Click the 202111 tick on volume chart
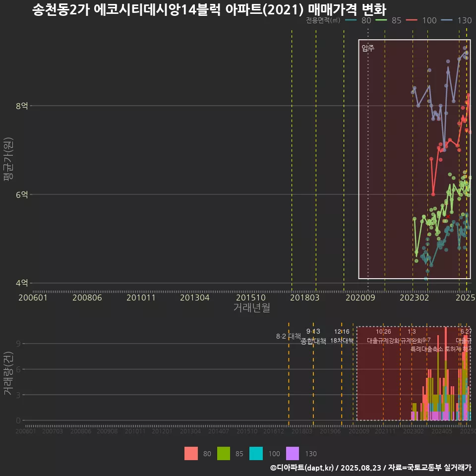Image resolution: width=476 pixels, height=476 pixels. click(x=385, y=431)
